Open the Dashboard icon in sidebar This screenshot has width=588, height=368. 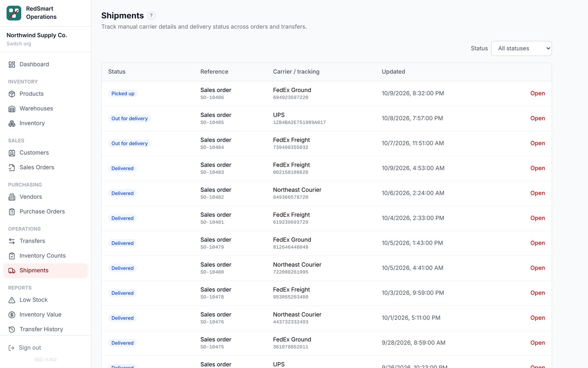coord(12,64)
